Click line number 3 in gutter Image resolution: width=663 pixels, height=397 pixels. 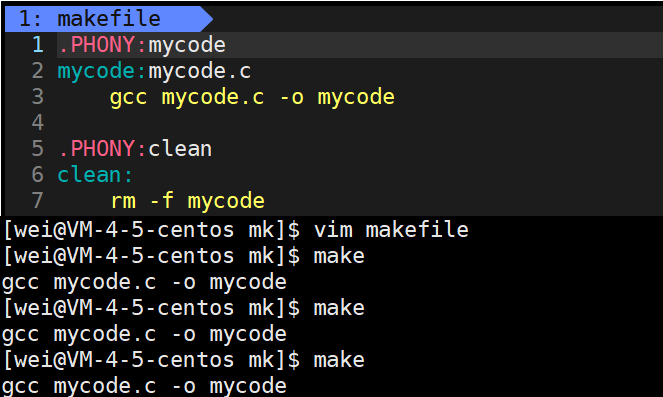coord(38,96)
